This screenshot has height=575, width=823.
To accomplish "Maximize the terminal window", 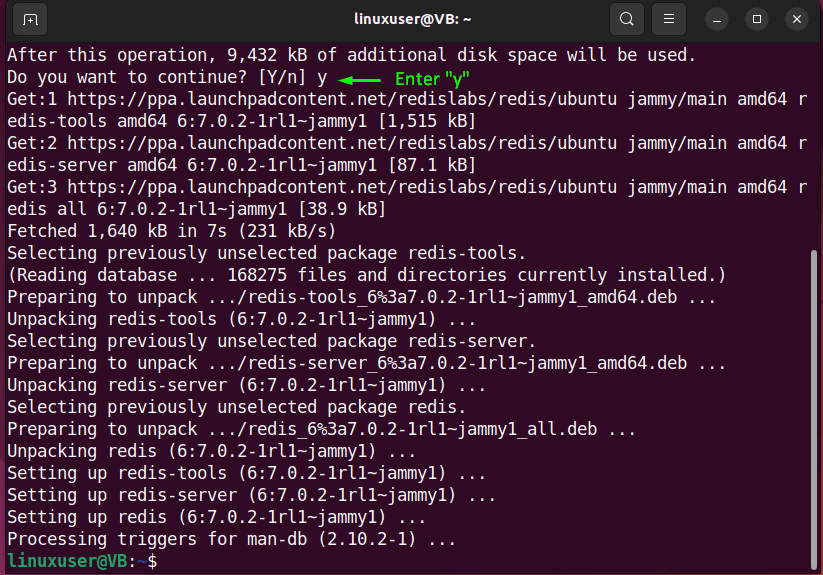I will pyautogui.click(x=757, y=20).
